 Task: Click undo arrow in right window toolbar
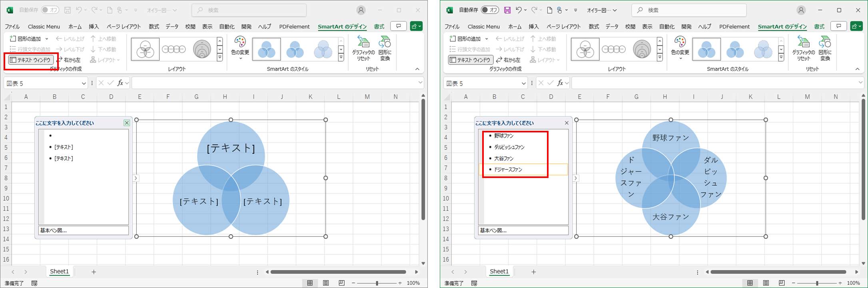pyautogui.click(x=519, y=10)
